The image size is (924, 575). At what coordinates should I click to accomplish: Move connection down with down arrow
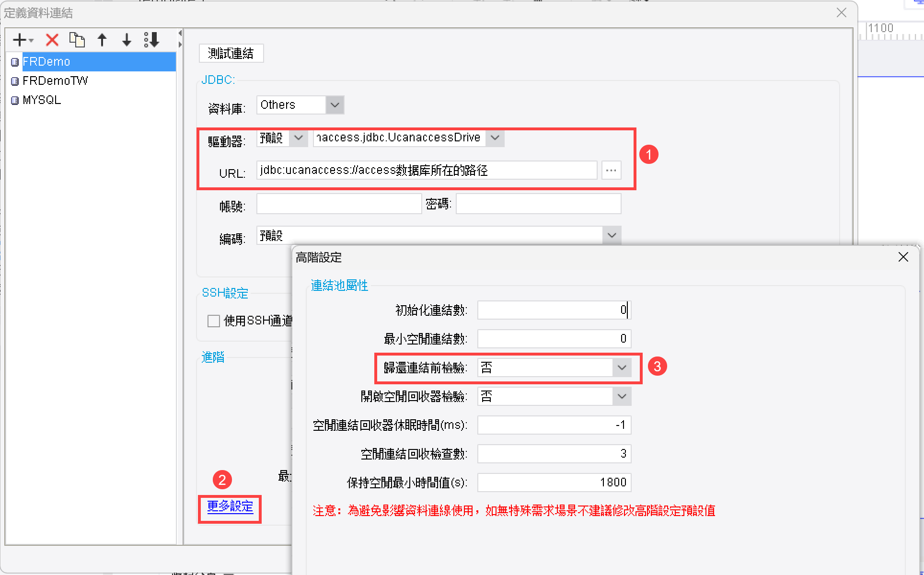pos(127,40)
